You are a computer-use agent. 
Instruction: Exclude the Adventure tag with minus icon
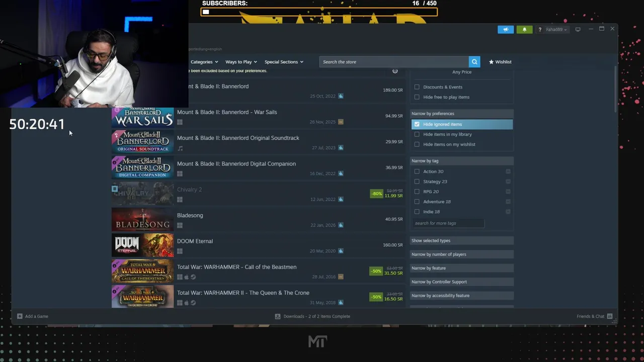(x=508, y=202)
